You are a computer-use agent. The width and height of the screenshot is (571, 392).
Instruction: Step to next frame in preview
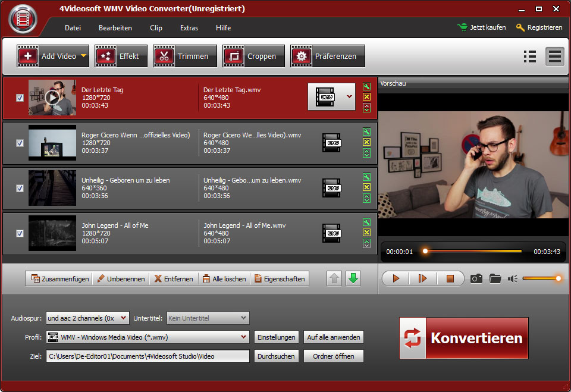point(422,279)
